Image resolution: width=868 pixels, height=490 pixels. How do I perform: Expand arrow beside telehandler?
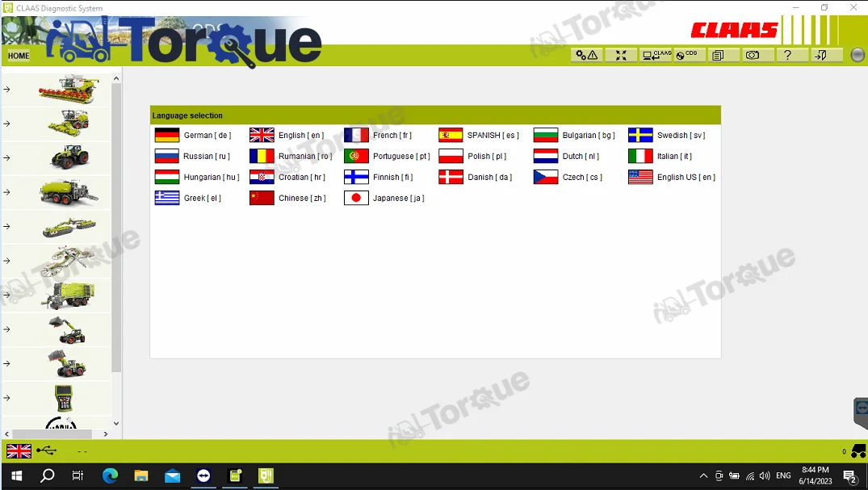point(6,329)
